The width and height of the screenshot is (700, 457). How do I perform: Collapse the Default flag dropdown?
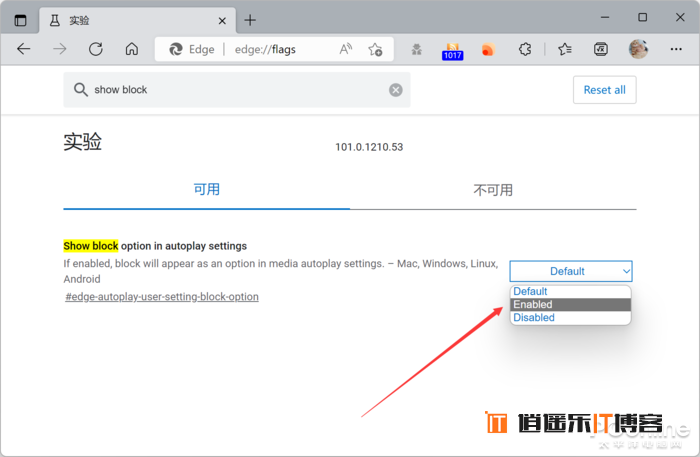tap(571, 271)
